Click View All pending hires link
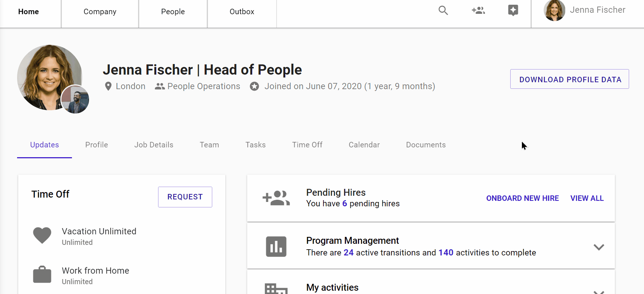The height and width of the screenshot is (294, 644). (x=587, y=198)
